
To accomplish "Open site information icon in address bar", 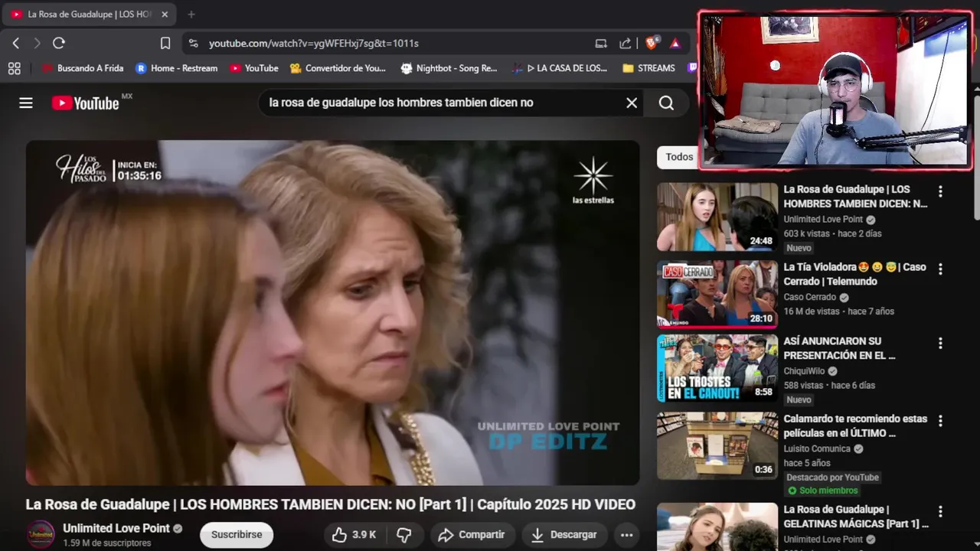I will tap(193, 44).
